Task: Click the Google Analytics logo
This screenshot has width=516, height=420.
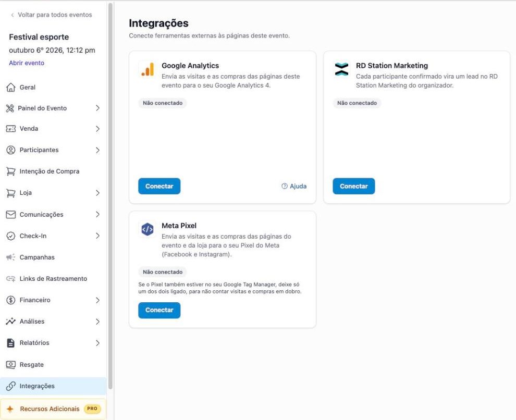Action: 147,69
